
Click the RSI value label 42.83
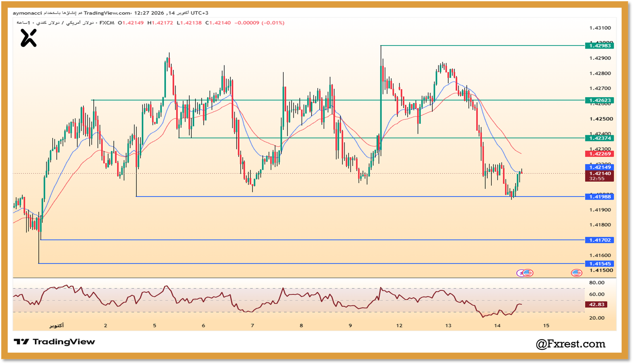coord(596,304)
